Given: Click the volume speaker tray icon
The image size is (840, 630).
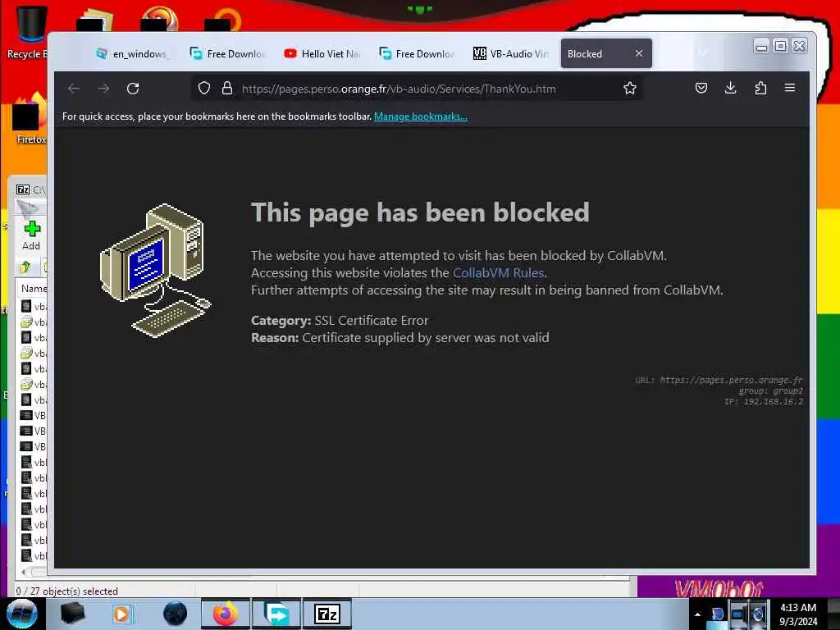Looking at the screenshot, I should click(758, 614).
